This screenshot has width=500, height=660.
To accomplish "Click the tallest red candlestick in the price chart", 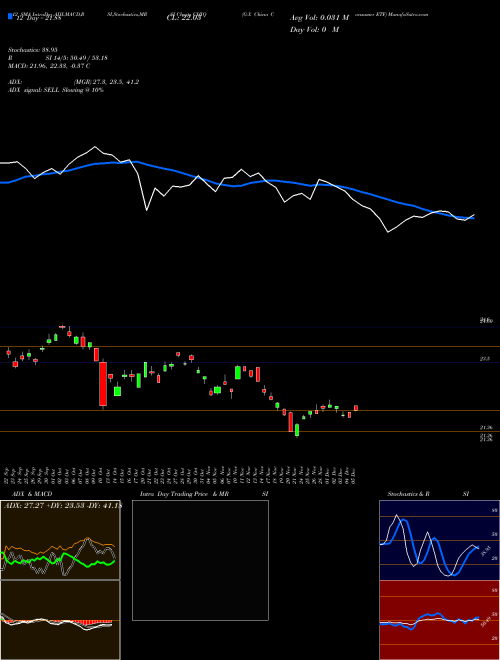I will click(103, 384).
